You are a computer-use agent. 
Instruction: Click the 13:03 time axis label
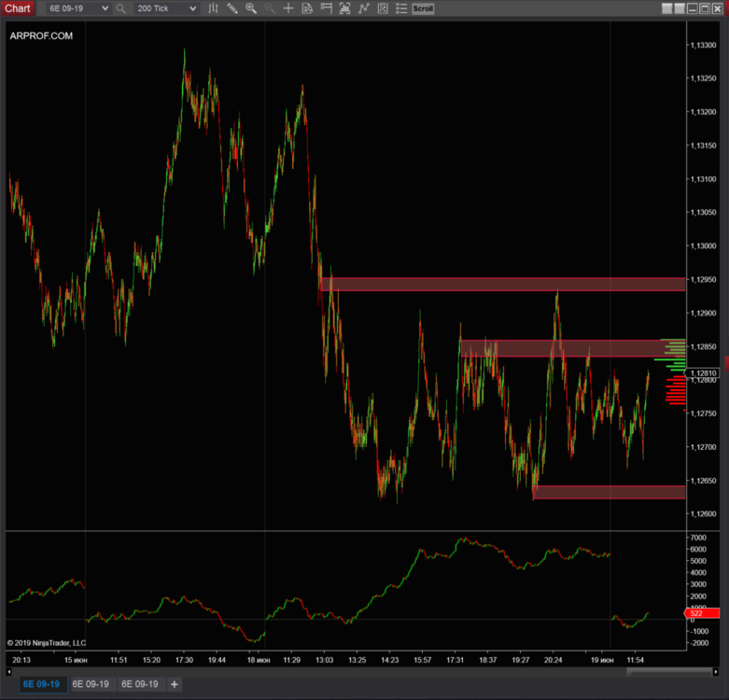coord(325,660)
